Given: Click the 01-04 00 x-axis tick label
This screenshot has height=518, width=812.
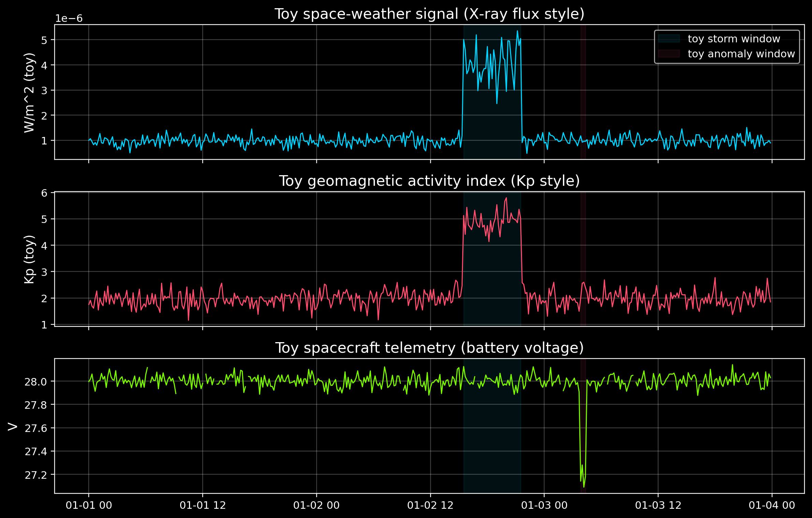Looking at the screenshot, I should (772, 505).
